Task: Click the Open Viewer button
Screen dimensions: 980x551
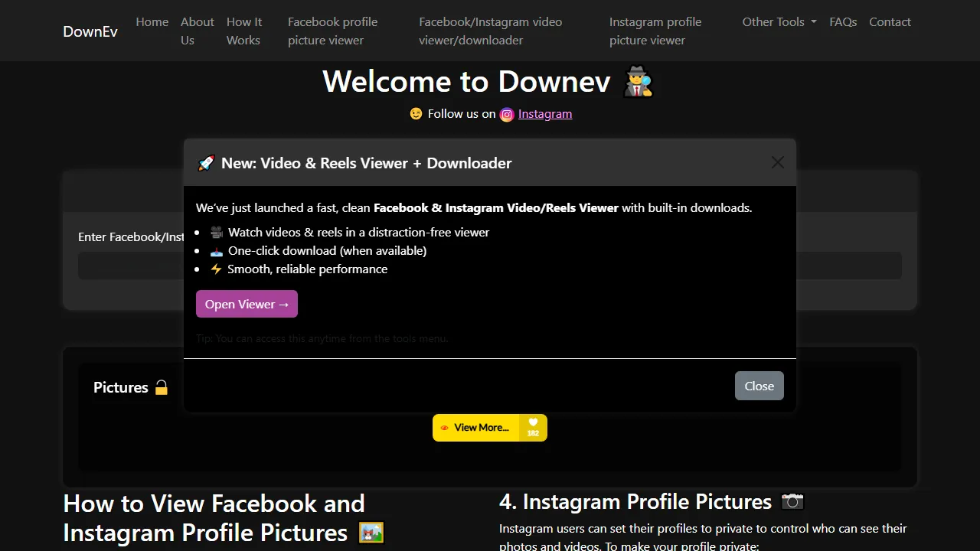Action: (x=247, y=304)
